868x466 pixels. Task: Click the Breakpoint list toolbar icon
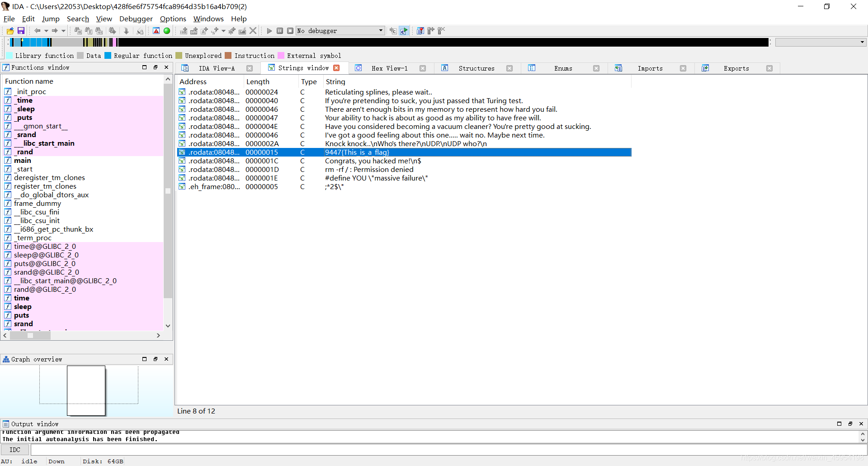420,31
